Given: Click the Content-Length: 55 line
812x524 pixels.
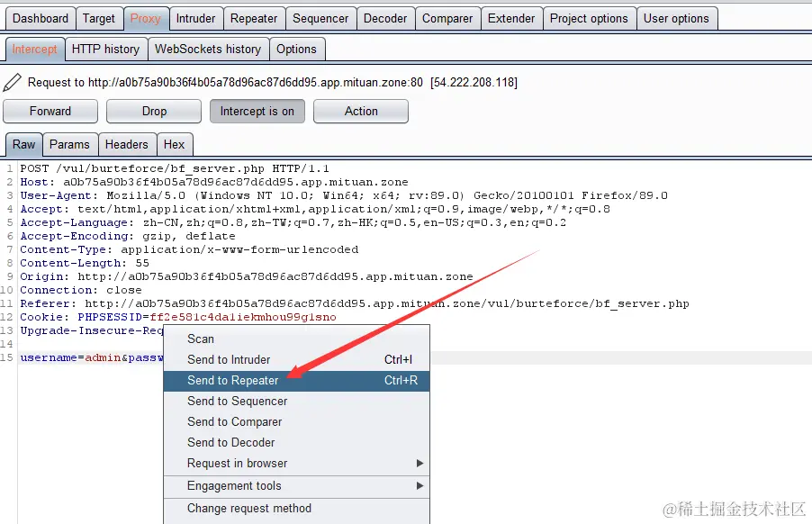Looking at the screenshot, I should click(x=85, y=263).
